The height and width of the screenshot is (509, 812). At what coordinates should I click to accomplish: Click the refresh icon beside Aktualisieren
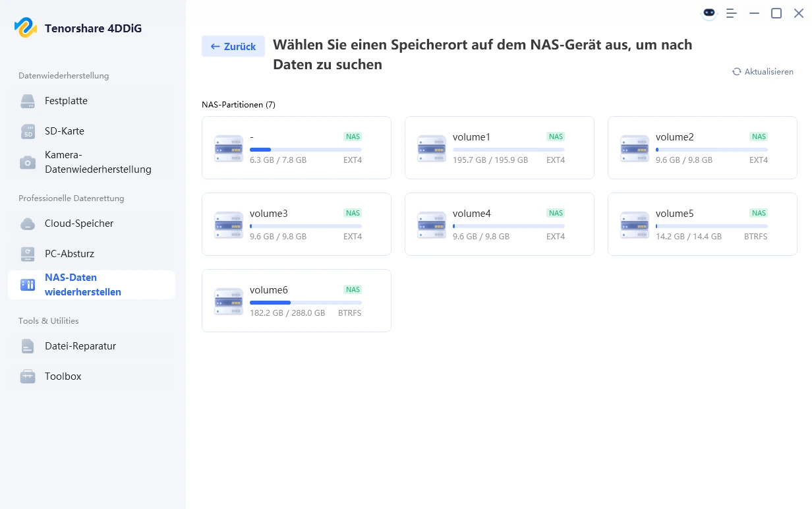click(x=736, y=71)
